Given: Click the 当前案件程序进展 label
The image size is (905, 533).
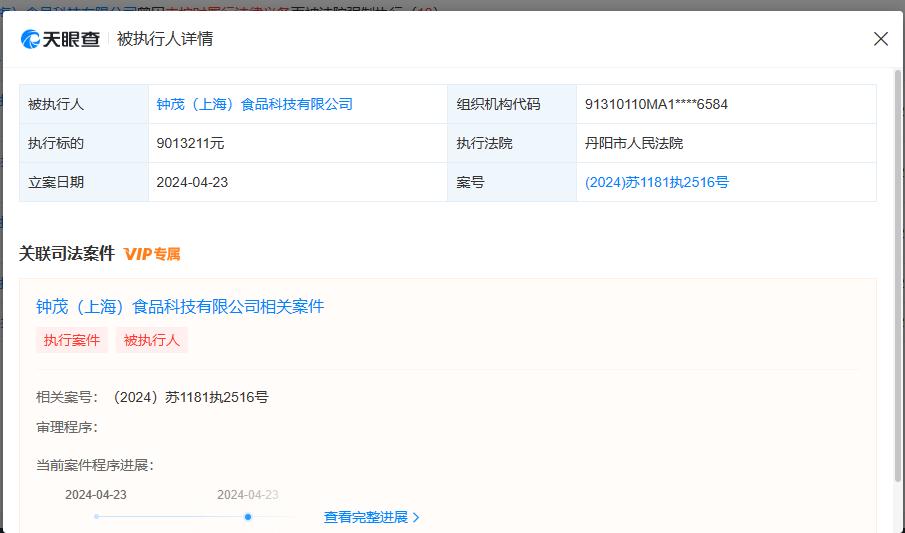Looking at the screenshot, I should click(95, 465).
